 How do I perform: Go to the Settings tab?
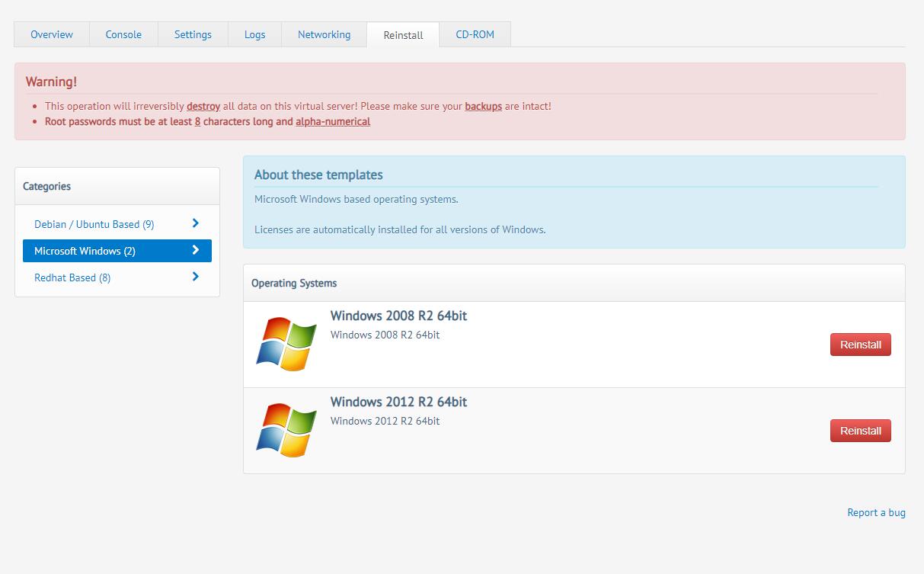(x=193, y=34)
